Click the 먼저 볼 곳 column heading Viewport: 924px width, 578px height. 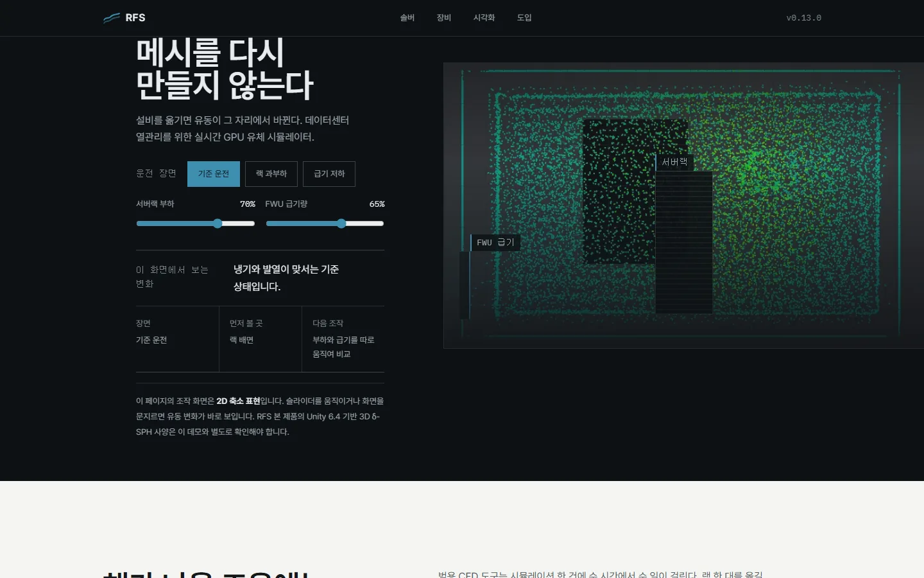[x=246, y=324]
